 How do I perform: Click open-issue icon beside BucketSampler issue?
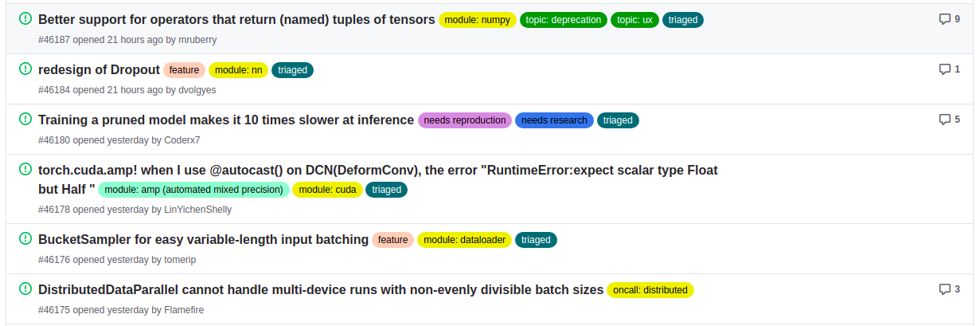[25, 239]
